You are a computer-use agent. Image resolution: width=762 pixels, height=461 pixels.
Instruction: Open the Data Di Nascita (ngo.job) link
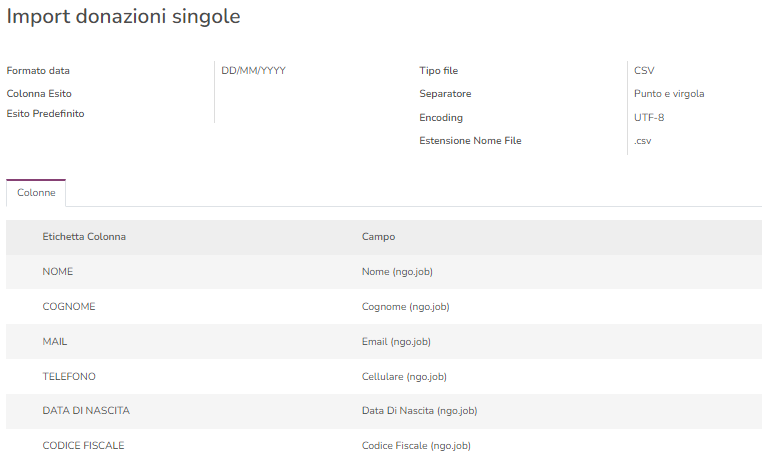coord(419,411)
